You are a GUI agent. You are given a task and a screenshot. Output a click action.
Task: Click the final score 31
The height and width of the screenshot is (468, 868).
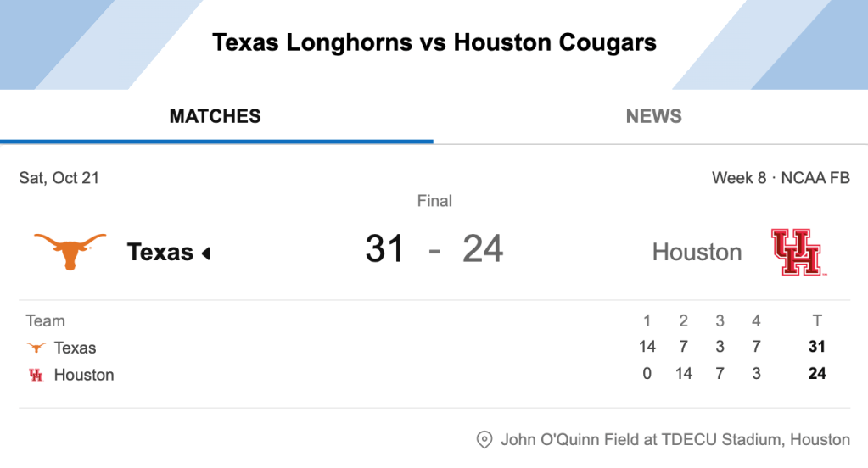coord(384,249)
